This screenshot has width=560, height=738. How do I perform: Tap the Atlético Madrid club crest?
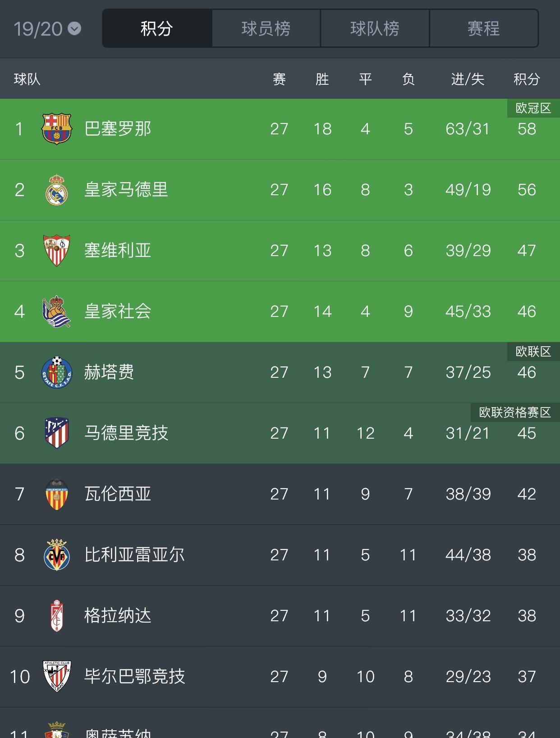pos(57,433)
